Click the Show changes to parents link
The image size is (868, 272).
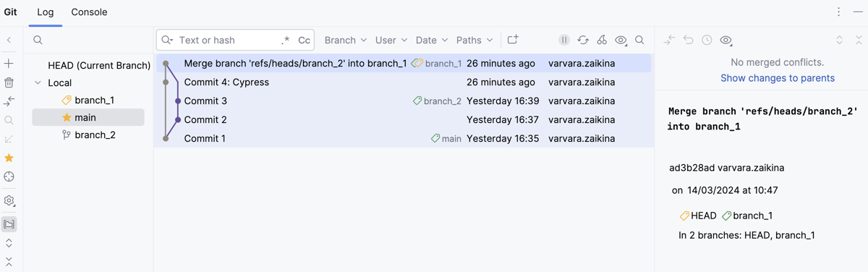(778, 78)
